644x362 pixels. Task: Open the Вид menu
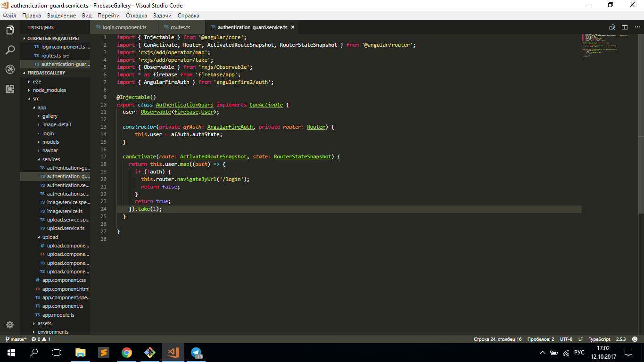coord(87,16)
